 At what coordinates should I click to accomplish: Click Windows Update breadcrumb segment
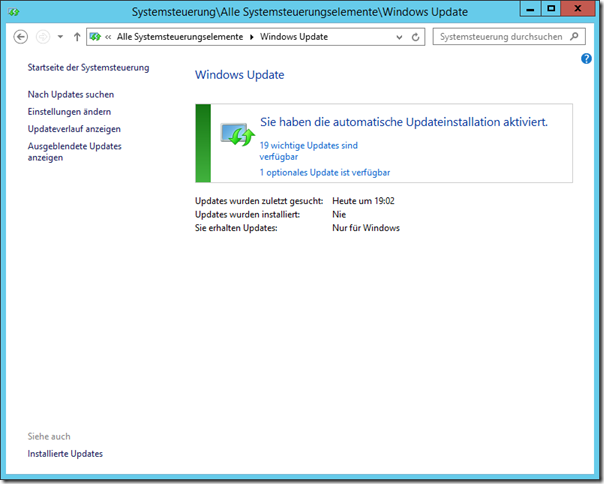click(294, 37)
